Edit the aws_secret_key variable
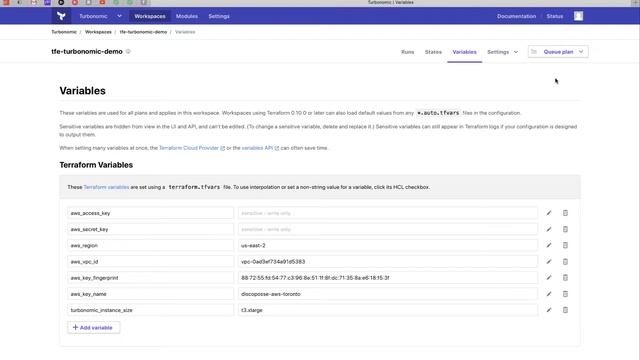640x360 pixels. point(549,229)
